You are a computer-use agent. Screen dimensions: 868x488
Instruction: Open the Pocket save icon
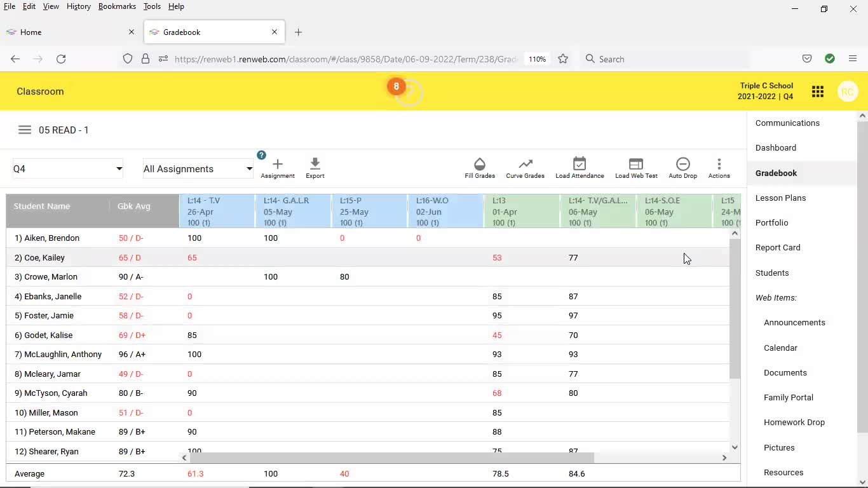point(807,59)
